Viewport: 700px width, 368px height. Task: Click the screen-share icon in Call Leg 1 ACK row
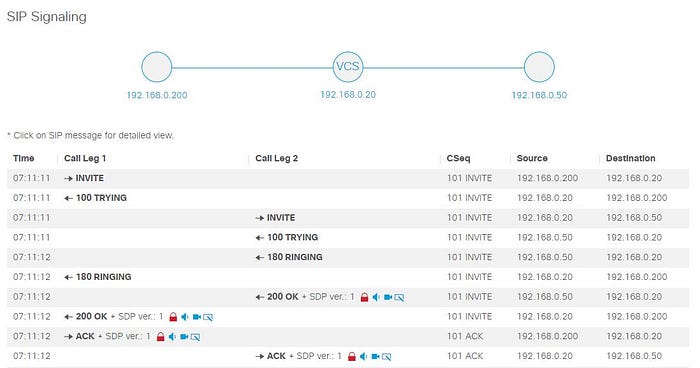coord(195,337)
